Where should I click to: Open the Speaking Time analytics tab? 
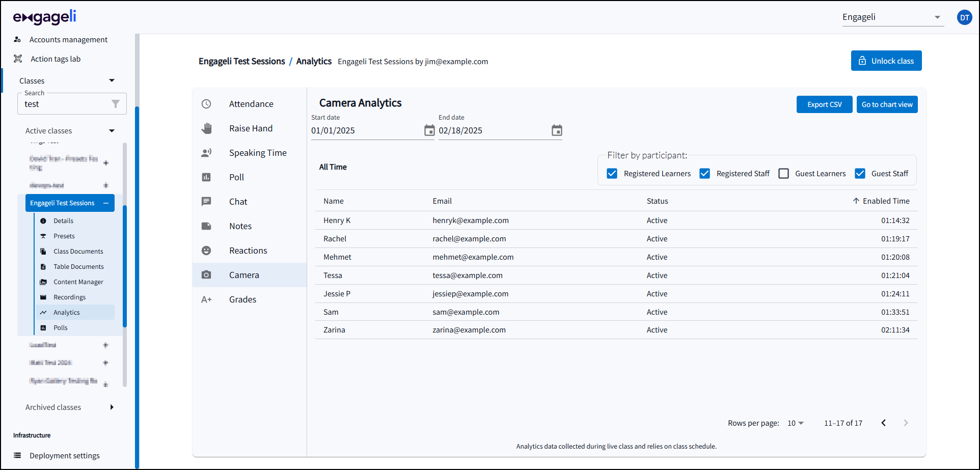click(x=250, y=153)
